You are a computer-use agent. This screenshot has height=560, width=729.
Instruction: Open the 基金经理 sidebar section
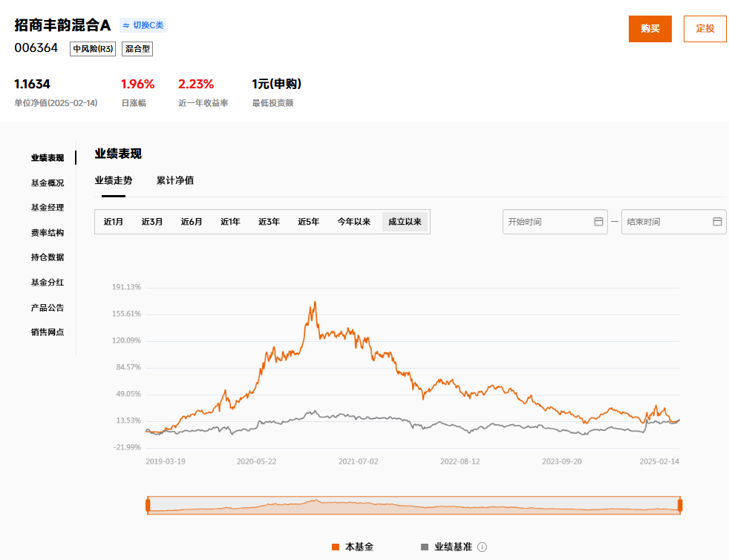pos(48,208)
